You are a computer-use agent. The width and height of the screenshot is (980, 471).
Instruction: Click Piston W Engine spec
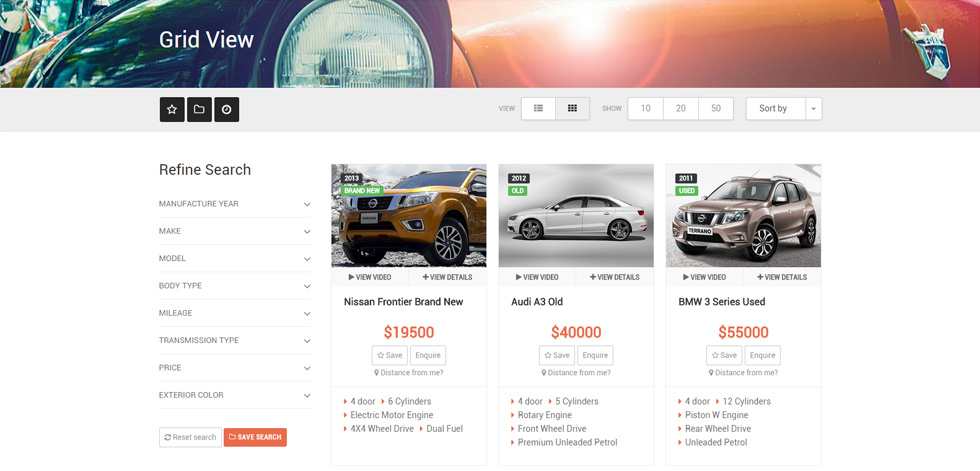pyautogui.click(x=716, y=415)
